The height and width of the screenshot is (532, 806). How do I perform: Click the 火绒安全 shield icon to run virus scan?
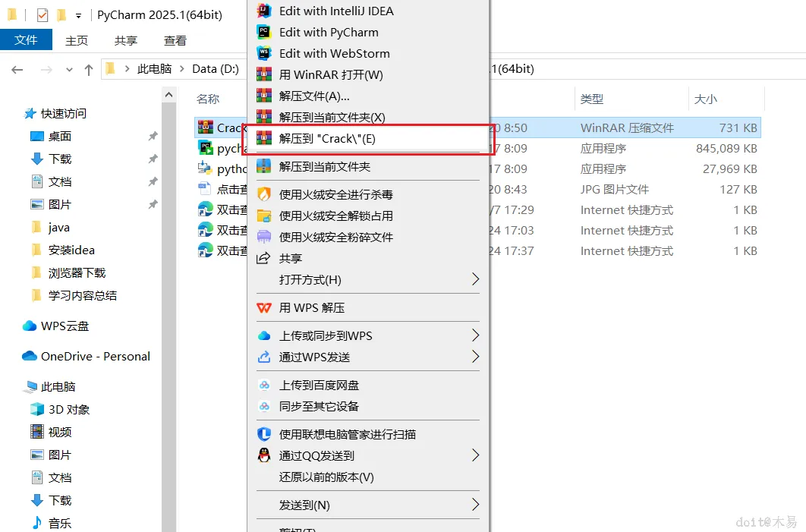266,194
